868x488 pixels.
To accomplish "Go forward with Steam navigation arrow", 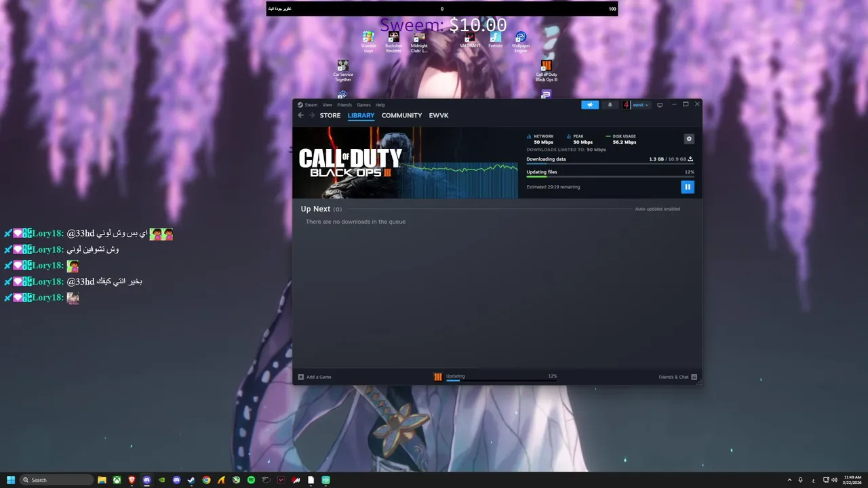I will [312, 115].
